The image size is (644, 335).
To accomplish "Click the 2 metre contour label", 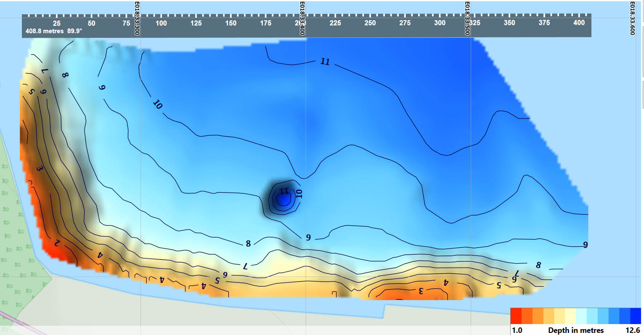I will 57,243.
